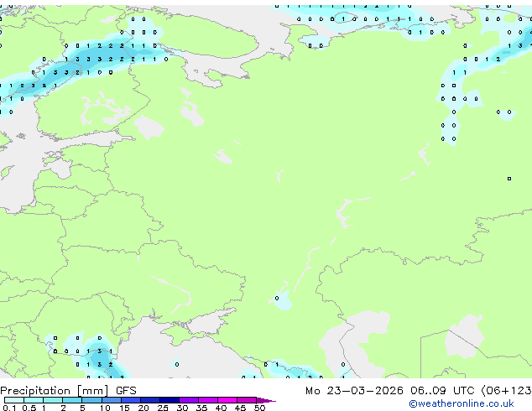Click legend value '0.1'
This screenshot has height=411, width=532.
9,408
